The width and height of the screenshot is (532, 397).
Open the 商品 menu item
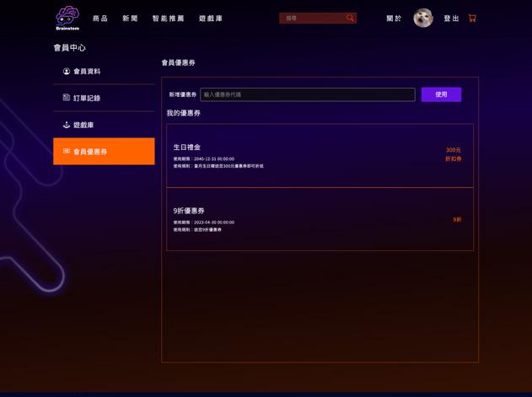100,19
